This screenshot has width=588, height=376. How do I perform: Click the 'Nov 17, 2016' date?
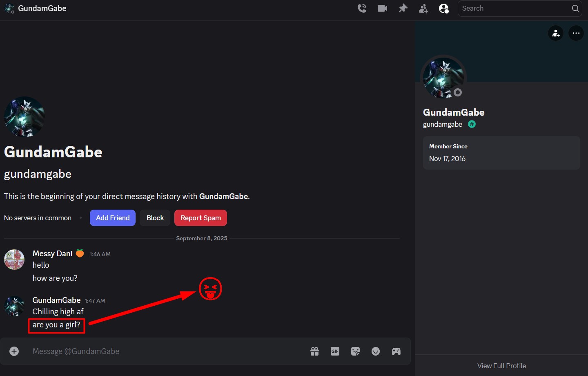pyautogui.click(x=447, y=159)
